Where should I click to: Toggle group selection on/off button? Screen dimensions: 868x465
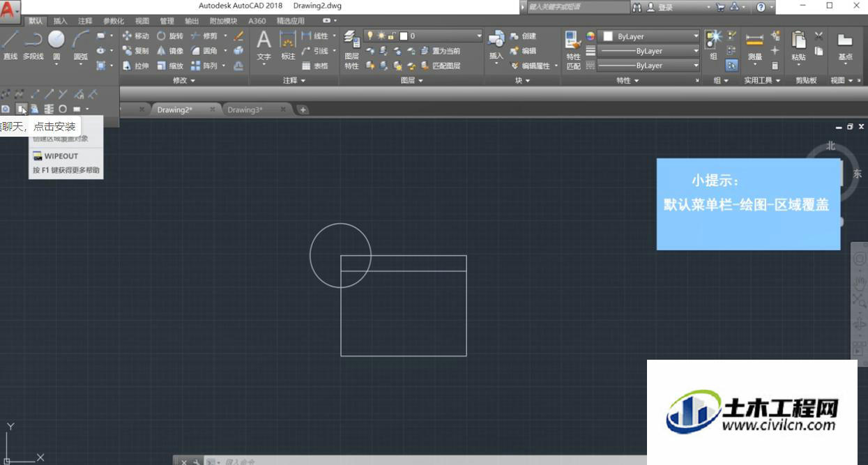point(732,66)
